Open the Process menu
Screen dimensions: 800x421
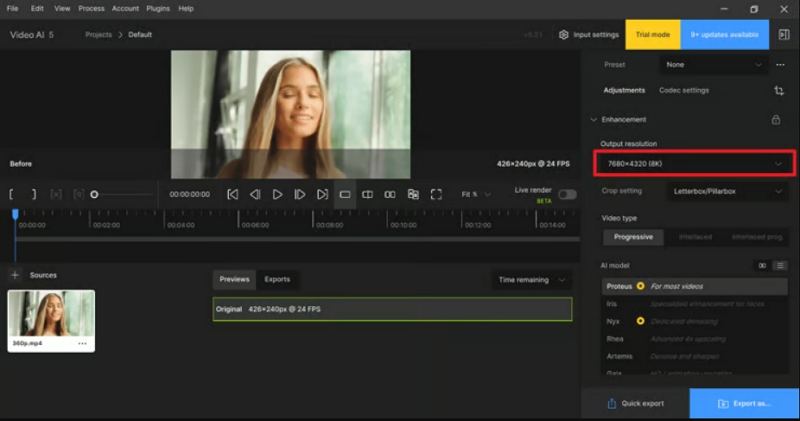tap(91, 9)
